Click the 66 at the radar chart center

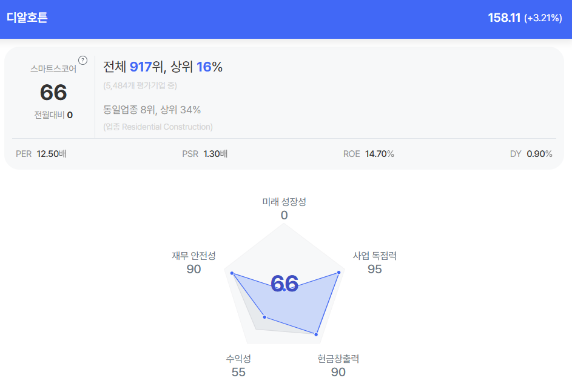284,284
